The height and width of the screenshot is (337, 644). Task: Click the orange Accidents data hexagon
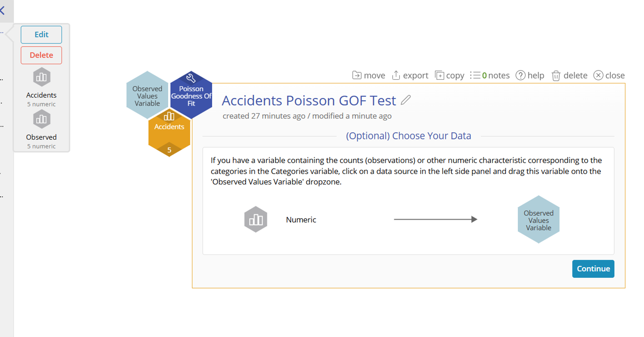(169, 133)
